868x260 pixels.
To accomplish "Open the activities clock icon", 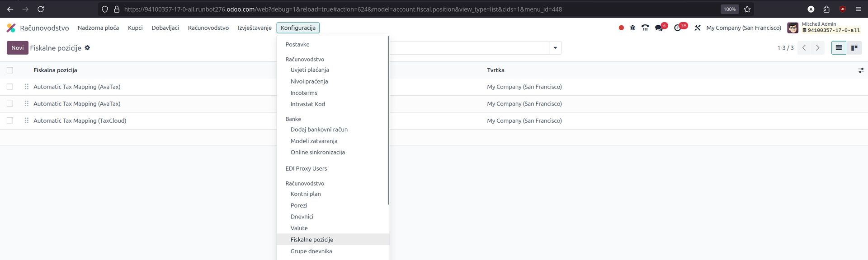I will pos(678,28).
